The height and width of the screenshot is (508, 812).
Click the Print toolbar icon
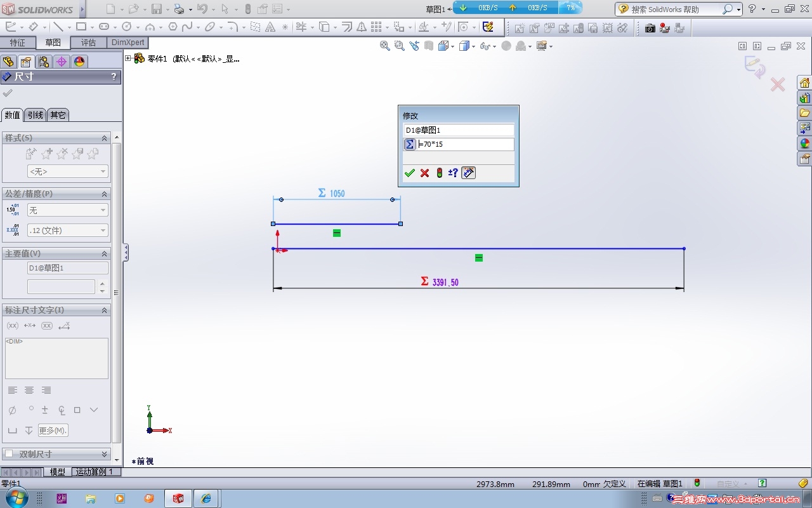coord(179,9)
